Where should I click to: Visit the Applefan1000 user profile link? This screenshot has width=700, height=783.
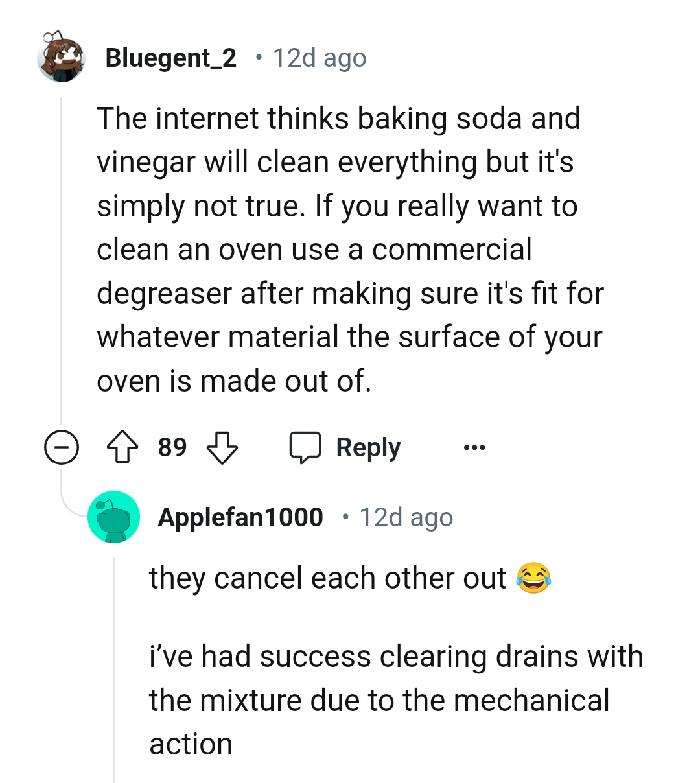240,517
